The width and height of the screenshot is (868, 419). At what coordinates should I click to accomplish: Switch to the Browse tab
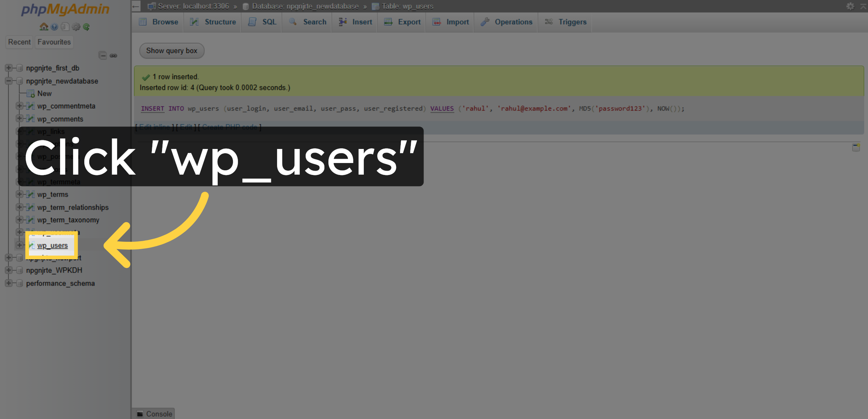[158, 22]
